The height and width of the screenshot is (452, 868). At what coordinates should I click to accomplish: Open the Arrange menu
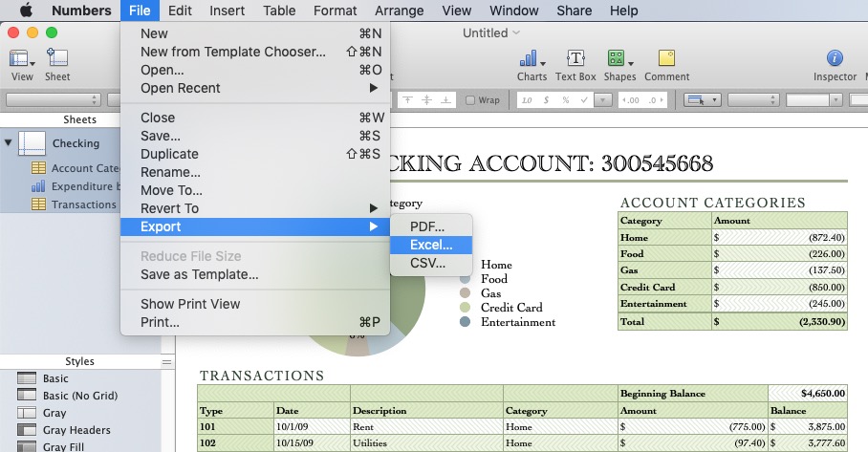[x=400, y=11]
